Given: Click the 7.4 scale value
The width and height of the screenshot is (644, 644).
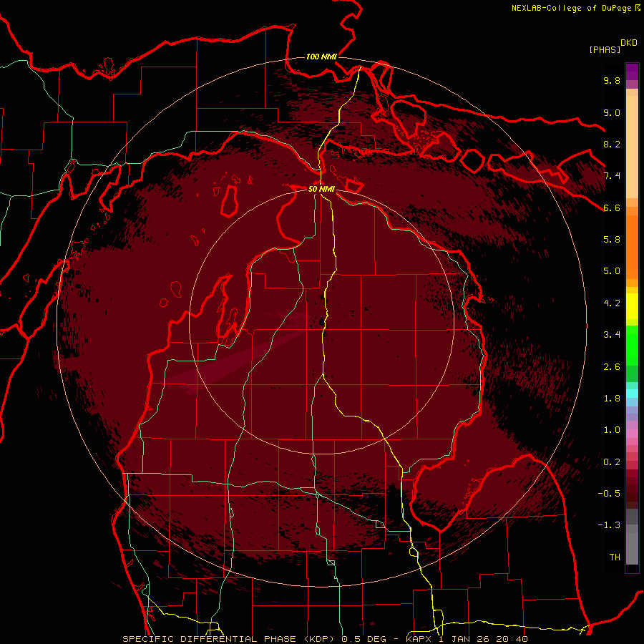Looking at the screenshot, I should click(x=612, y=176).
